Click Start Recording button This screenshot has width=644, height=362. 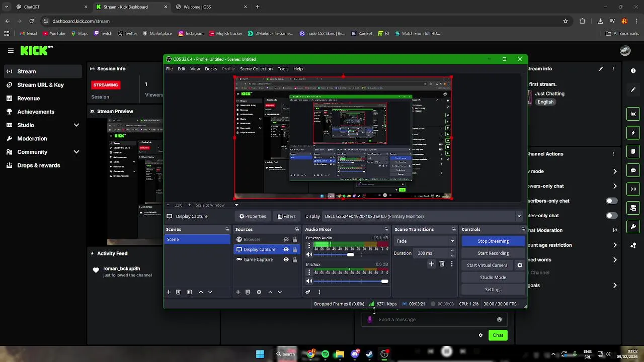(493, 253)
